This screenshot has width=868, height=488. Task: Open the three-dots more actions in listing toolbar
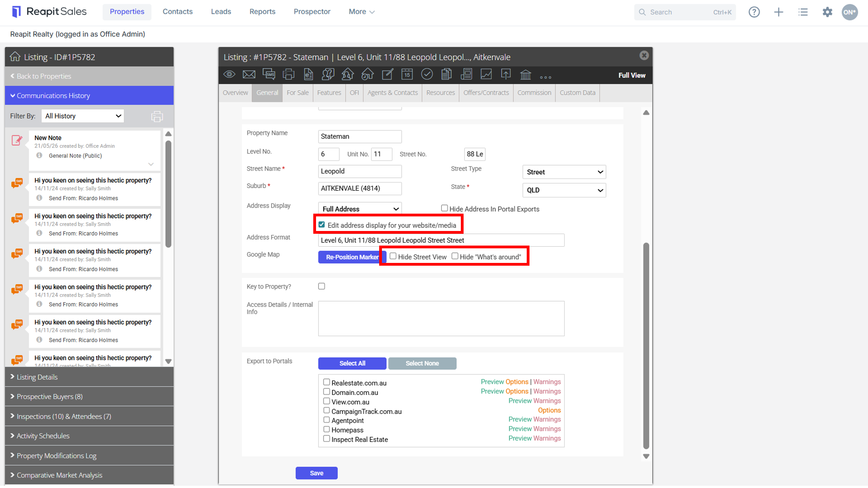tap(546, 77)
